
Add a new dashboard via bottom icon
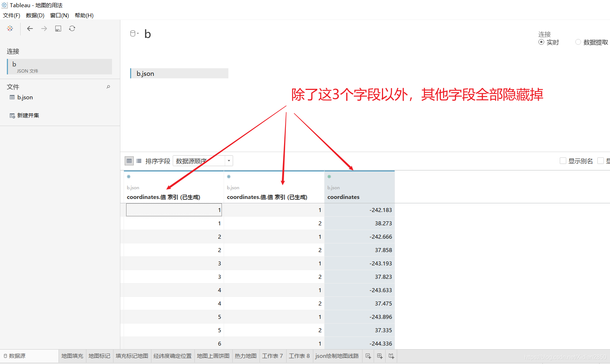(x=380, y=356)
